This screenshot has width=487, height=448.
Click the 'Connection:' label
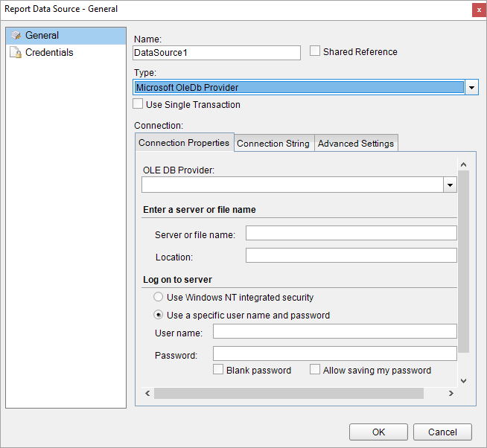[159, 126]
